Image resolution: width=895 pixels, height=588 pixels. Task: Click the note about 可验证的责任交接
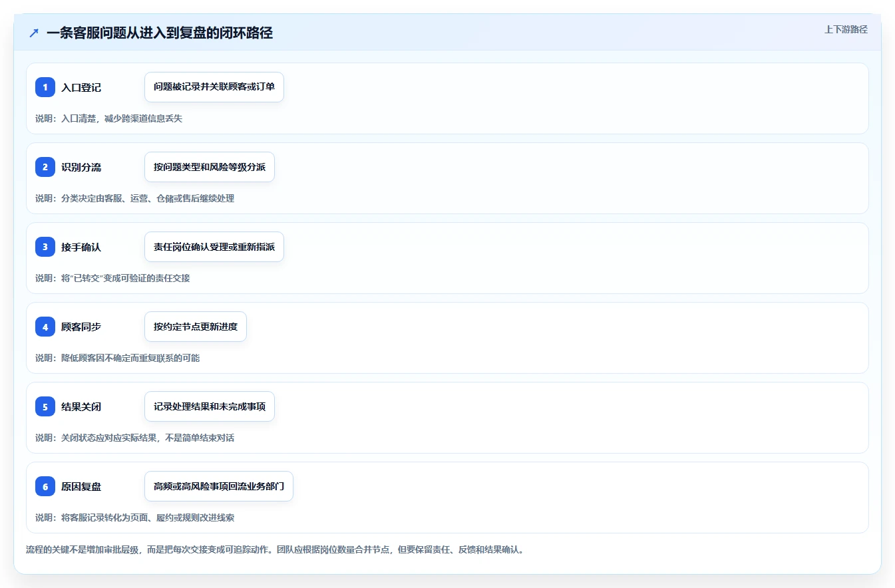coord(112,278)
